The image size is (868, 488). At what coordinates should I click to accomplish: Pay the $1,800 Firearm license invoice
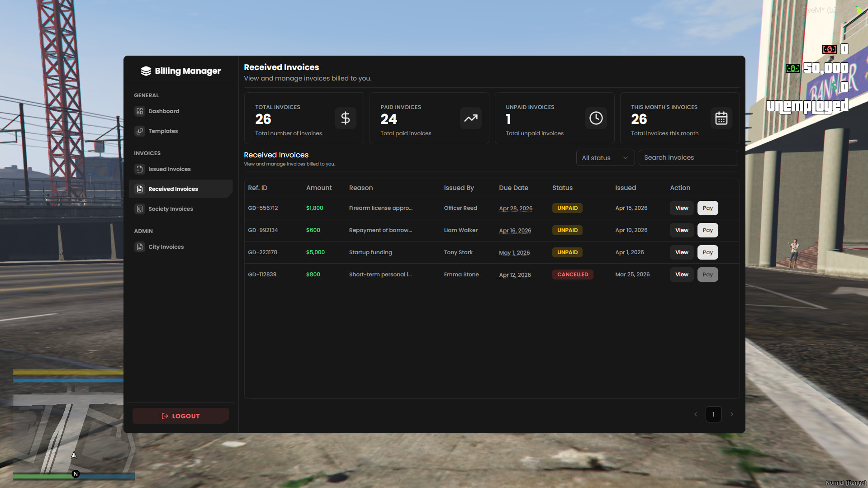click(708, 208)
